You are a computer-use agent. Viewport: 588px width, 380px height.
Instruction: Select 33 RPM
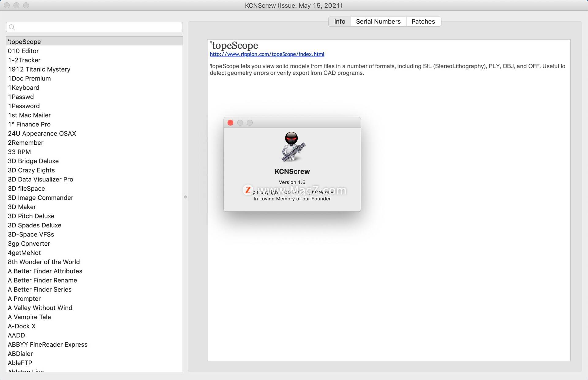(94, 152)
